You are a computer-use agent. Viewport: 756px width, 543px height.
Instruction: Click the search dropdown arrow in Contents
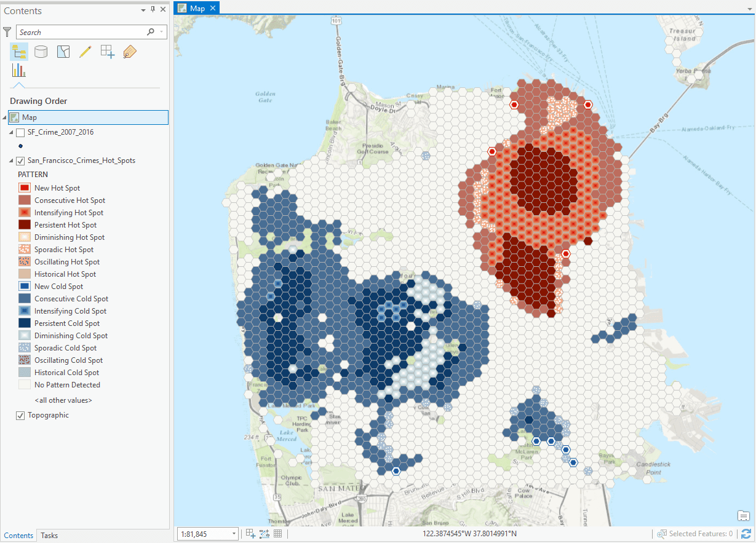click(161, 31)
